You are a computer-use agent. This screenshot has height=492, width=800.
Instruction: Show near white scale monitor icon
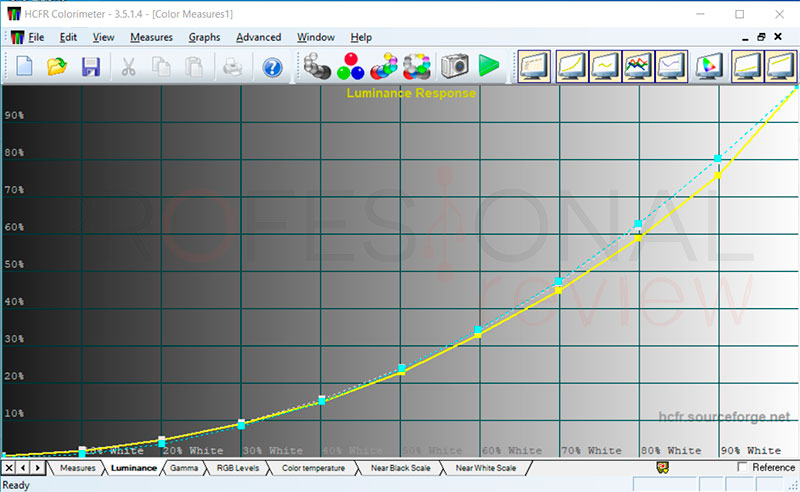coord(781,66)
